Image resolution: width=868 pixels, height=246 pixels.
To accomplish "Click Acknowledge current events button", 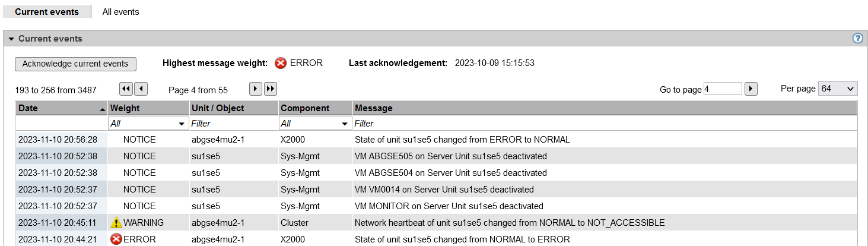I will point(75,64).
